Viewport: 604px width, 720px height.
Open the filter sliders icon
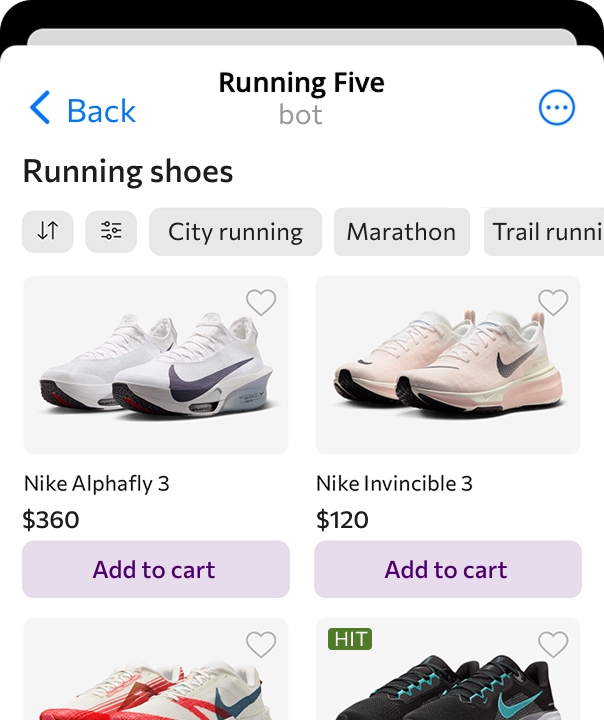111,231
